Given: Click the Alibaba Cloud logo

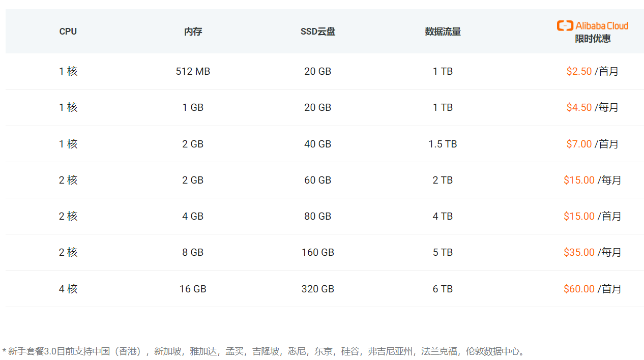Looking at the screenshot, I should click(x=593, y=25).
